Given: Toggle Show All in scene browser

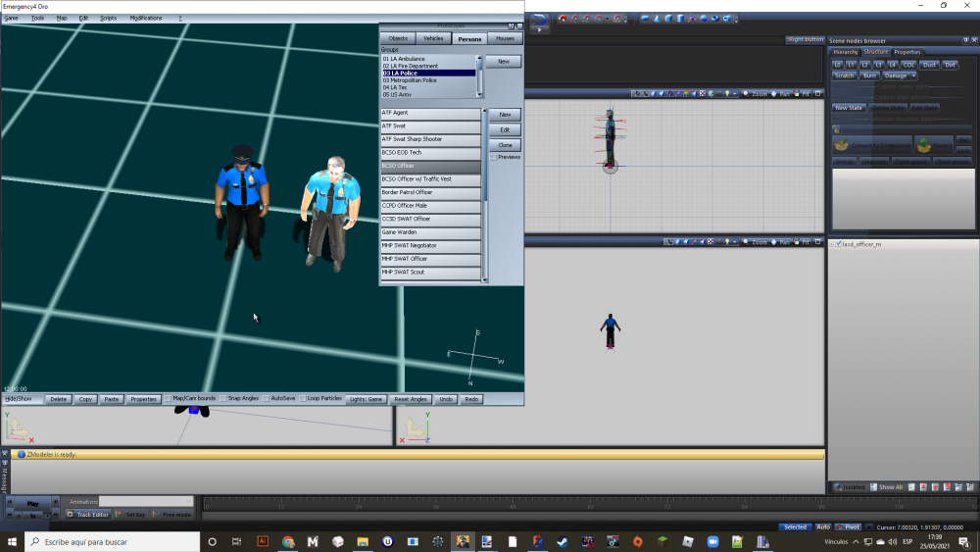Looking at the screenshot, I should click(886, 487).
